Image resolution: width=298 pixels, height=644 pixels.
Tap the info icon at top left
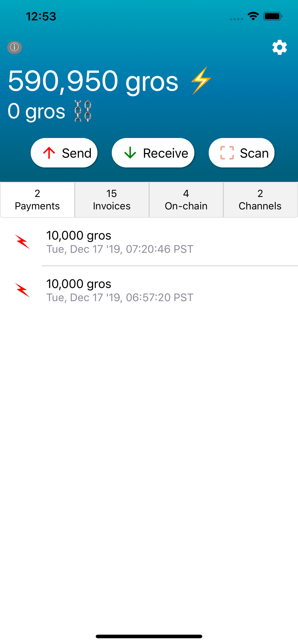(x=15, y=47)
